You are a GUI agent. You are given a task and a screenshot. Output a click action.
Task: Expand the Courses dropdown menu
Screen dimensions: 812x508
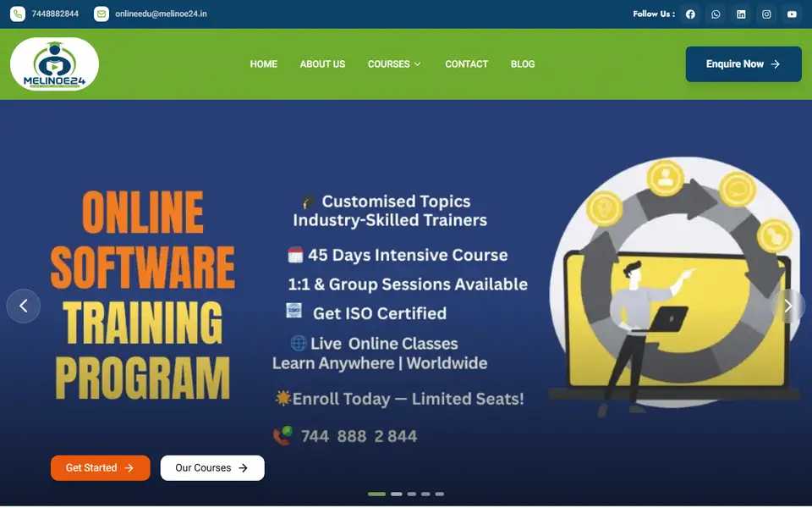click(394, 64)
